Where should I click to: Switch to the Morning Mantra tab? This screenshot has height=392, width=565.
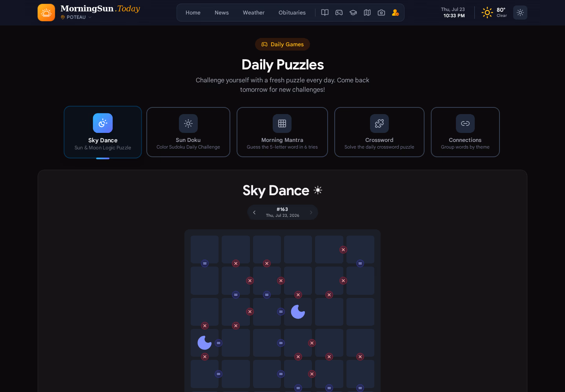[x=282, y=132]
